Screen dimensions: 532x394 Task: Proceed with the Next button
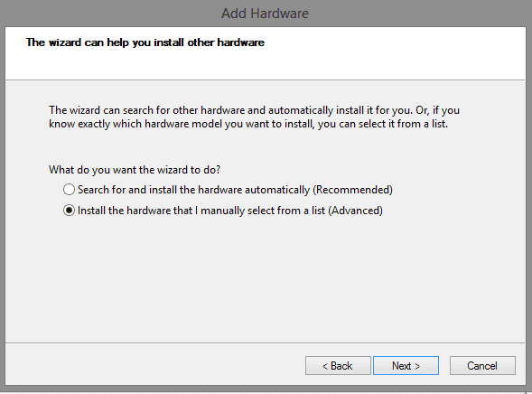(406, 365)
